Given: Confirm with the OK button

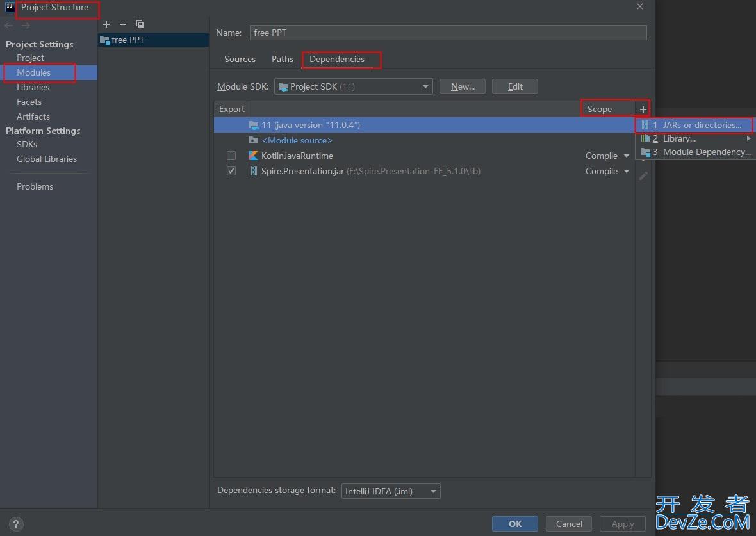Looking at the screenshot, I should click(x=515, y=524).
